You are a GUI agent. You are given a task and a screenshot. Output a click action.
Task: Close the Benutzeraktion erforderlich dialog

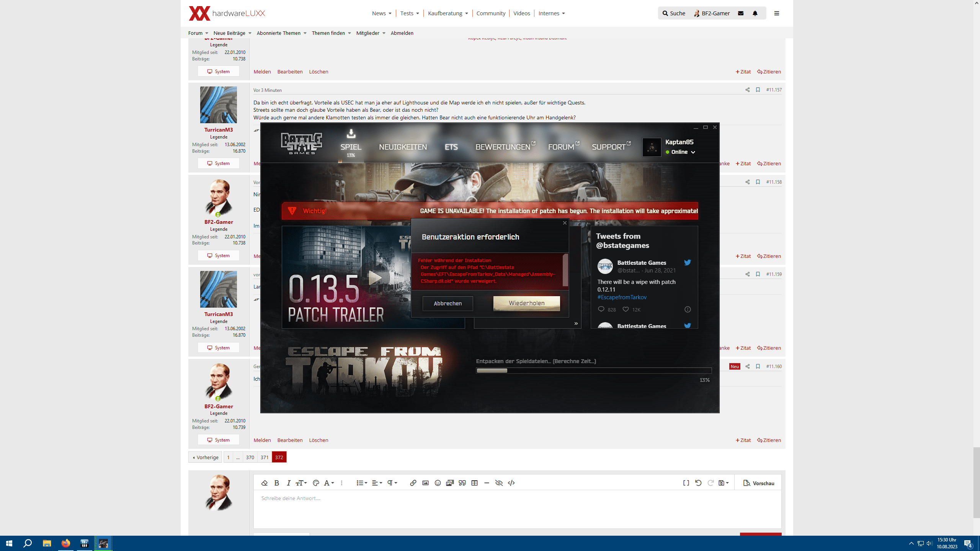point(565,223)
